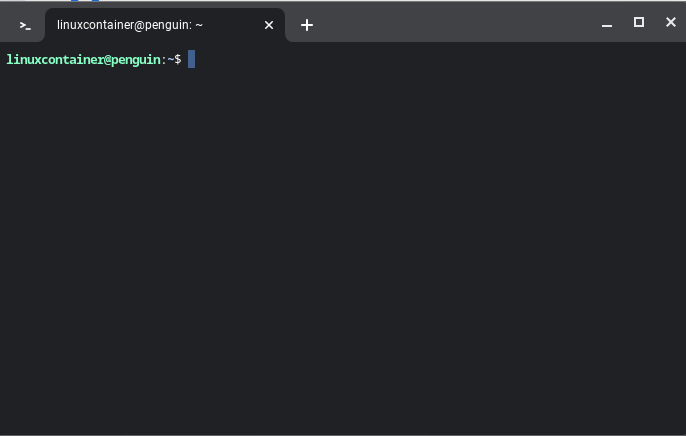This screenshot has width=686, height=436.
Task: Click the terminal prompt icon left of tab
Action: [x=25, y=26]
